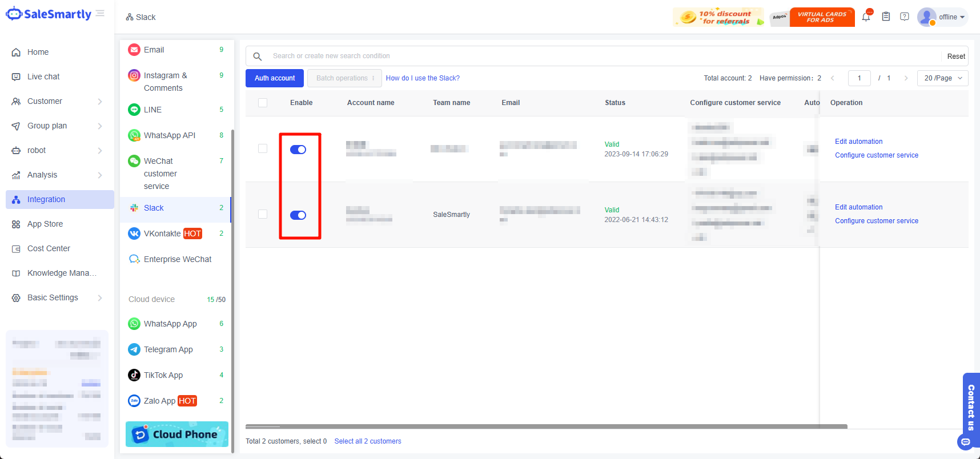Check the select-all header checkbox
This screenshot has height=459, width=980.
[263, 103]
